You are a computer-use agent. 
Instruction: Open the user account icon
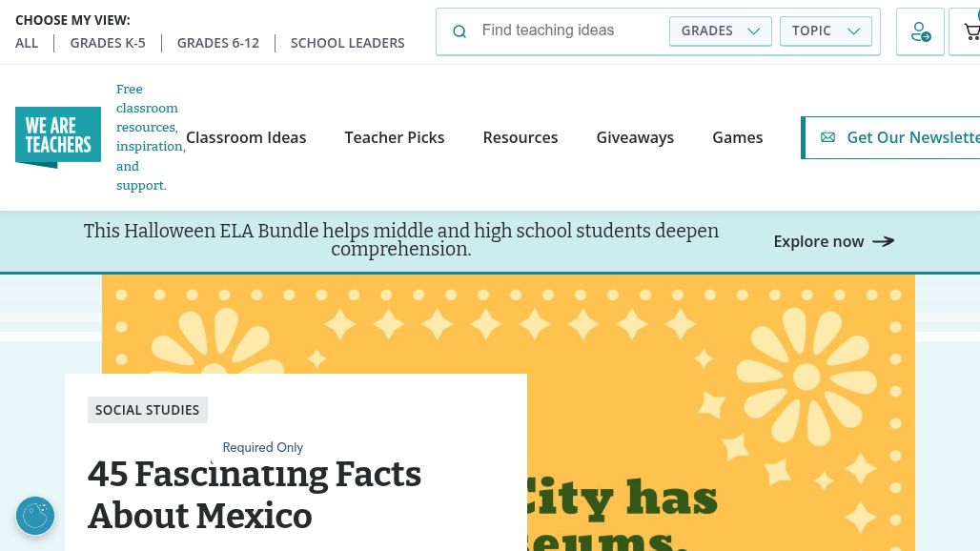(x=920, y=31)
